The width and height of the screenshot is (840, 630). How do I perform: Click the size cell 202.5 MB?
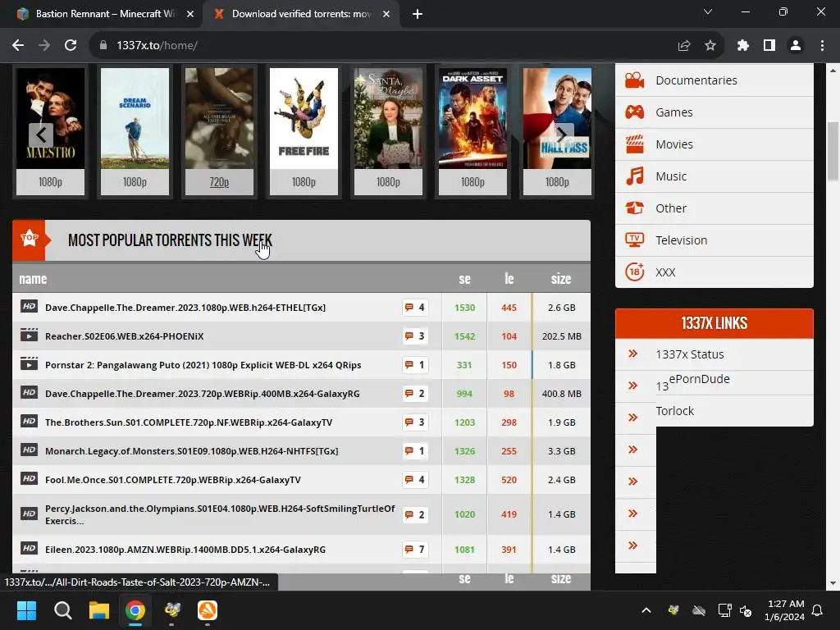(x=561, y=336)
